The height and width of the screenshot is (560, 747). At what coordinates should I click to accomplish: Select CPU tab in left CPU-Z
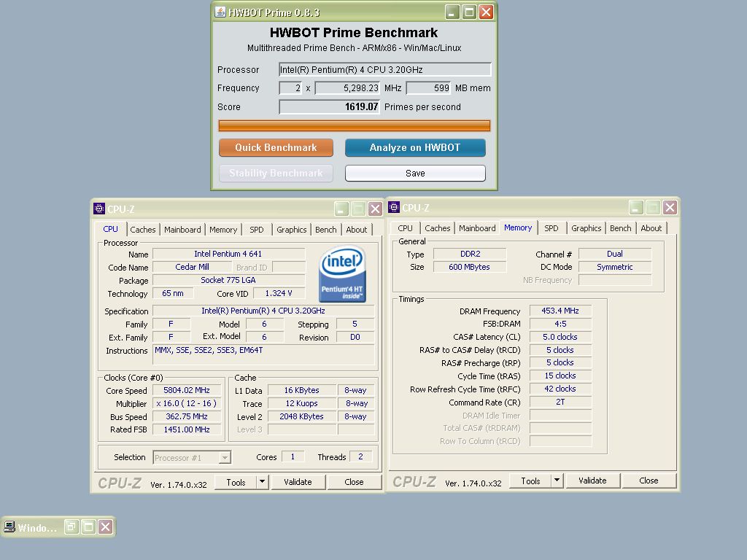click(111, 229)
